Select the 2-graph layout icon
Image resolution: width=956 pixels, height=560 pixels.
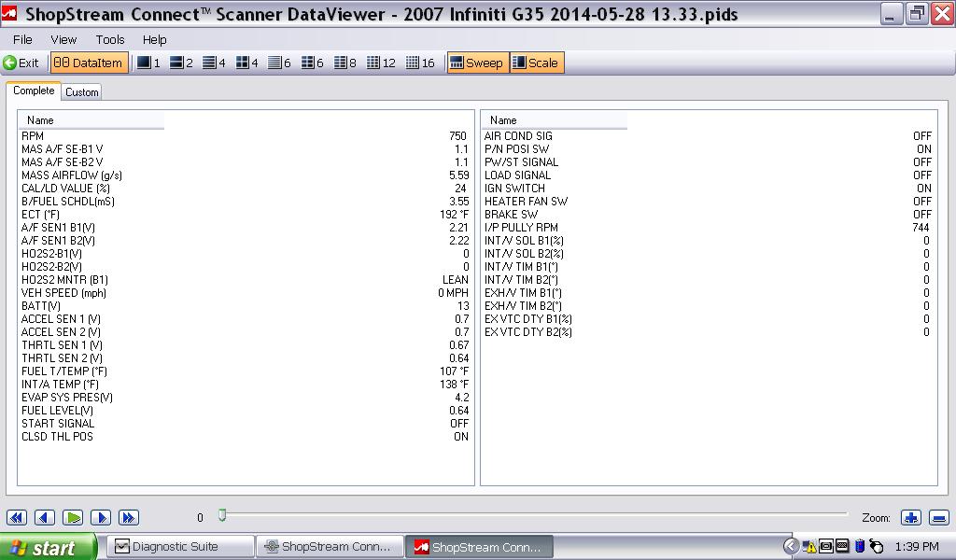pos(181,63)
